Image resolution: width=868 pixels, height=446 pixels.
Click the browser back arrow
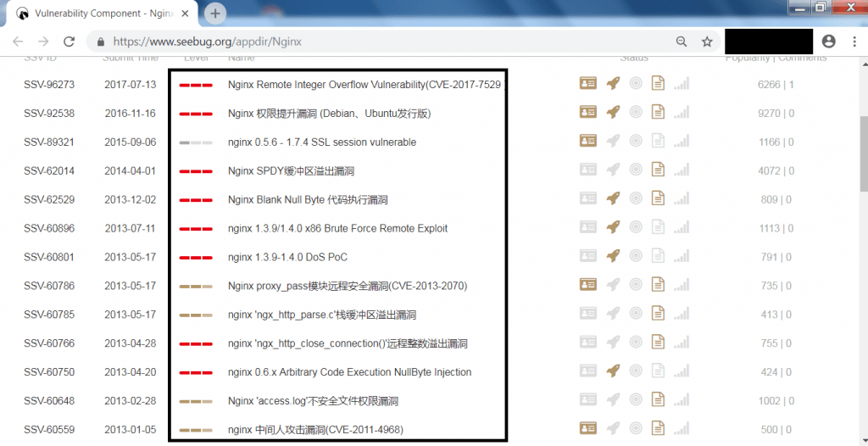coord(18,42)
